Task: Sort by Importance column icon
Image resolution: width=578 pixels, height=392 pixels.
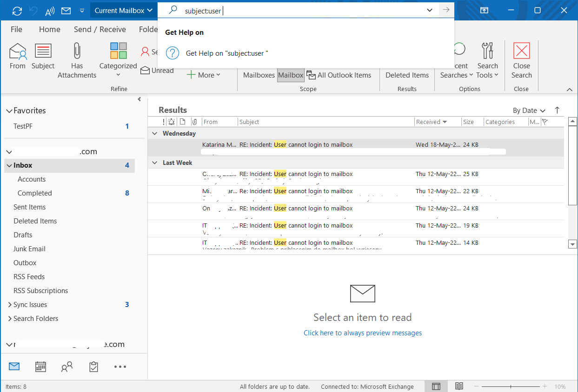Action: click(164, 122)
